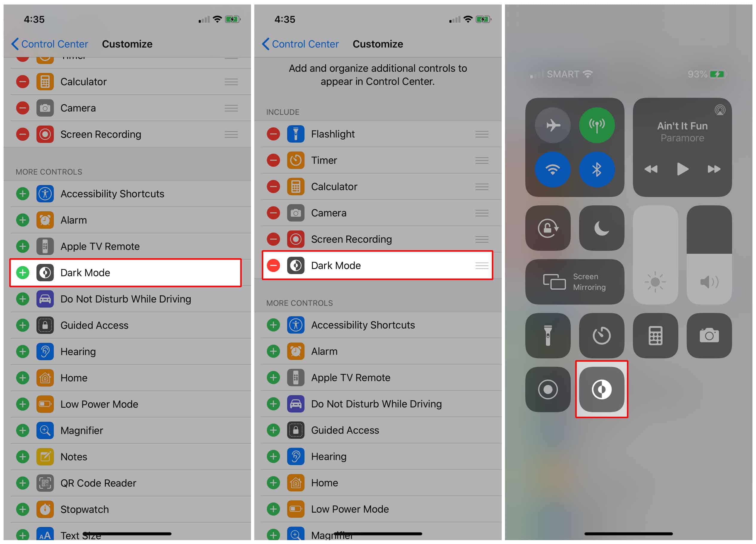Tap the Timer icon in Control Center
Screen dimensions: 756x544
pyautogui.click(x=601, y=336)
